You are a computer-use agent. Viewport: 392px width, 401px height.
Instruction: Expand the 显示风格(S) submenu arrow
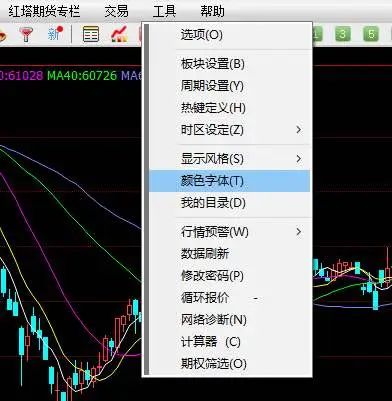[299, 159]
